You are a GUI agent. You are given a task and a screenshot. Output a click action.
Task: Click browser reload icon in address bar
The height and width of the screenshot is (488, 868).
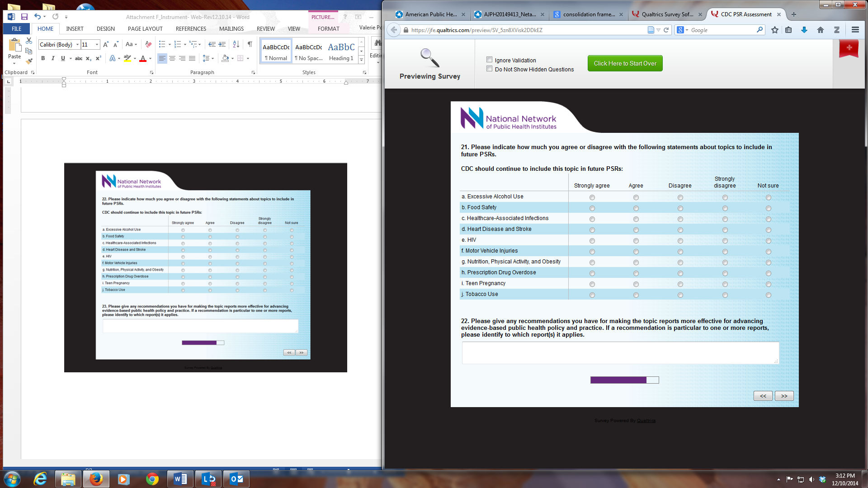[x=666, y=30]
